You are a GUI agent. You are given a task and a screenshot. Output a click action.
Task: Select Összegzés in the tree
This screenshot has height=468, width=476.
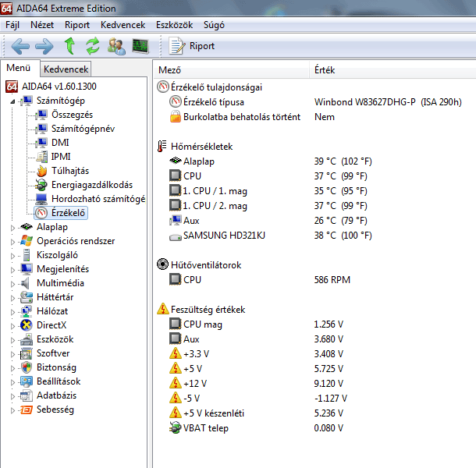tap(72, 115)
